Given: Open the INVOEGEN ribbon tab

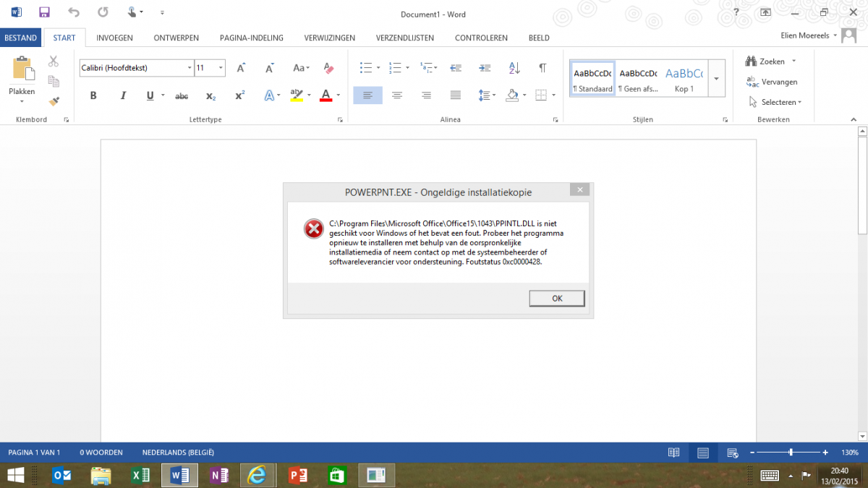Looking at the screenshot, I should click(114, 38).
